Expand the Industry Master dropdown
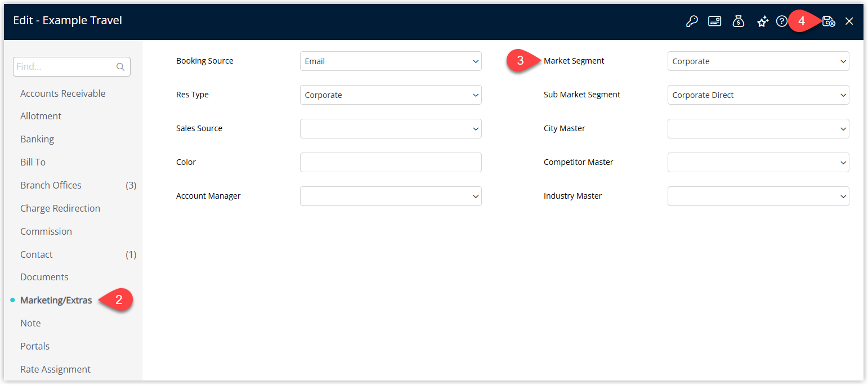 coord(758,196)
